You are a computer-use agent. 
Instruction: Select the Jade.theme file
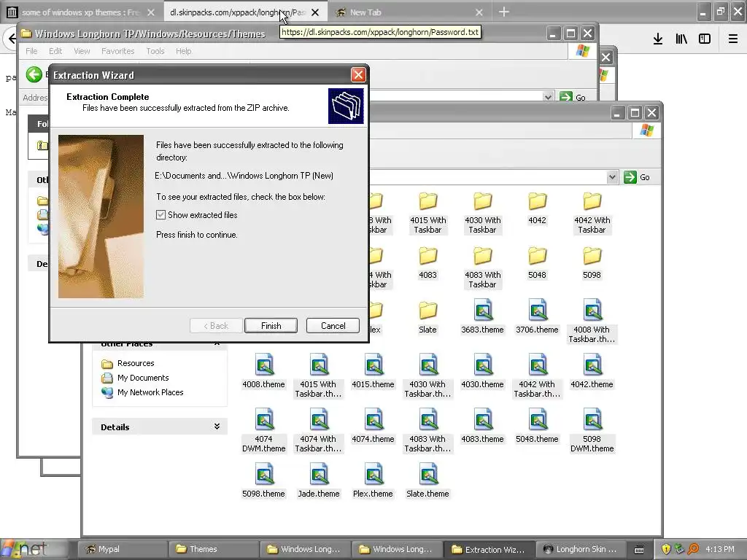point(318,481)
